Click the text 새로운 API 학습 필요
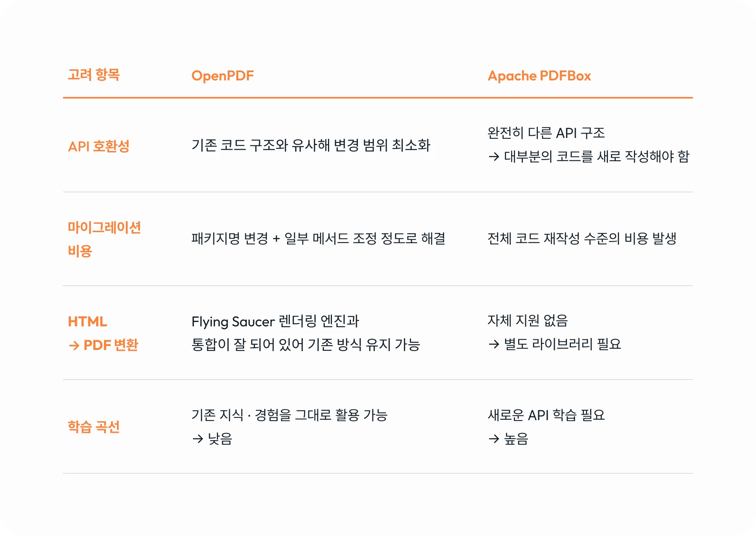756x536 pixels. (x=546, y=415)
